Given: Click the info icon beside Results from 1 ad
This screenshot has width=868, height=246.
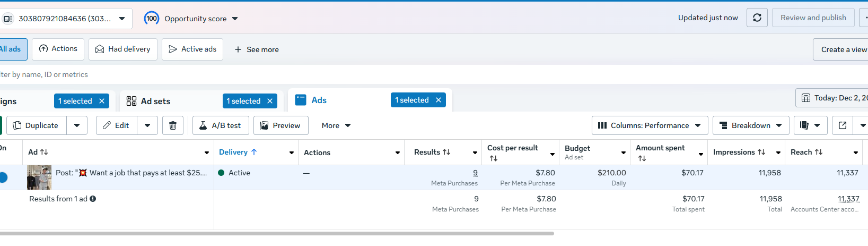Looking at the screenshot, I should point(93,199).
